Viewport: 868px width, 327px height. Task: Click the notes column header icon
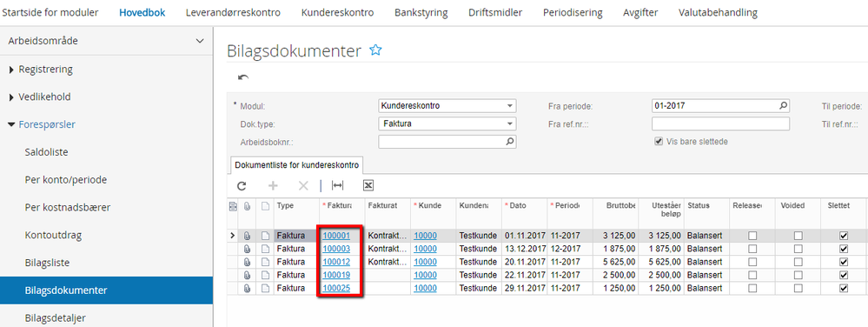(x=265, y=206)
